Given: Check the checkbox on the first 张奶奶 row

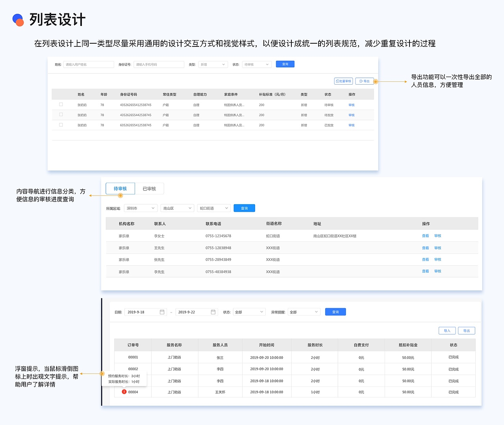Looking at the screenshot, I should point(61,105).
